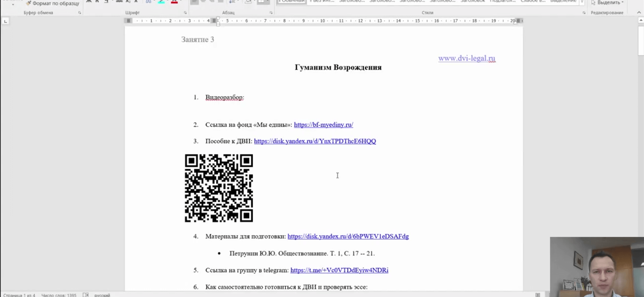Open the bf-myediny.ru fund link
644x297 pixels.
pyautogui.click(x=324, y=125)
